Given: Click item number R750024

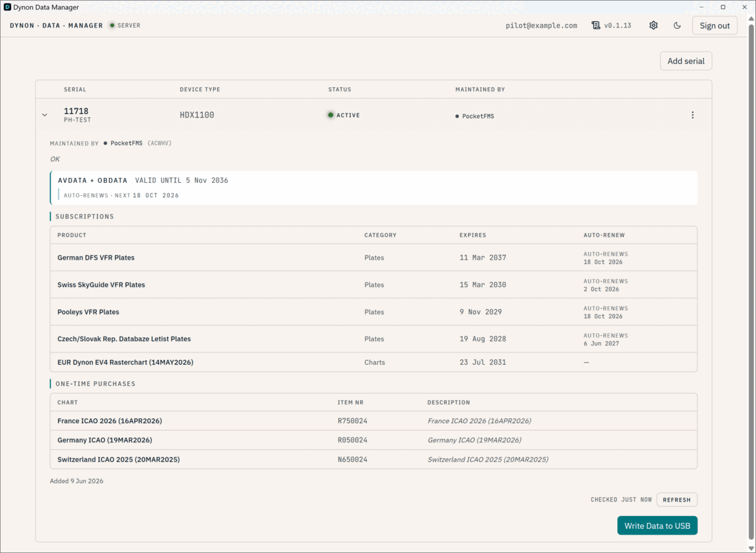Looking at the screenshot, I should click(353, 421).
